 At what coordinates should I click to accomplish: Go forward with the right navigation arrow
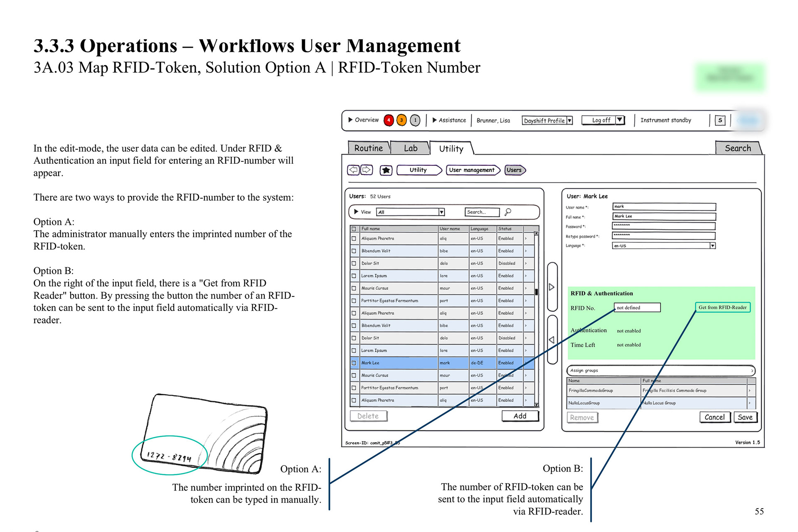tap(367, 170)
